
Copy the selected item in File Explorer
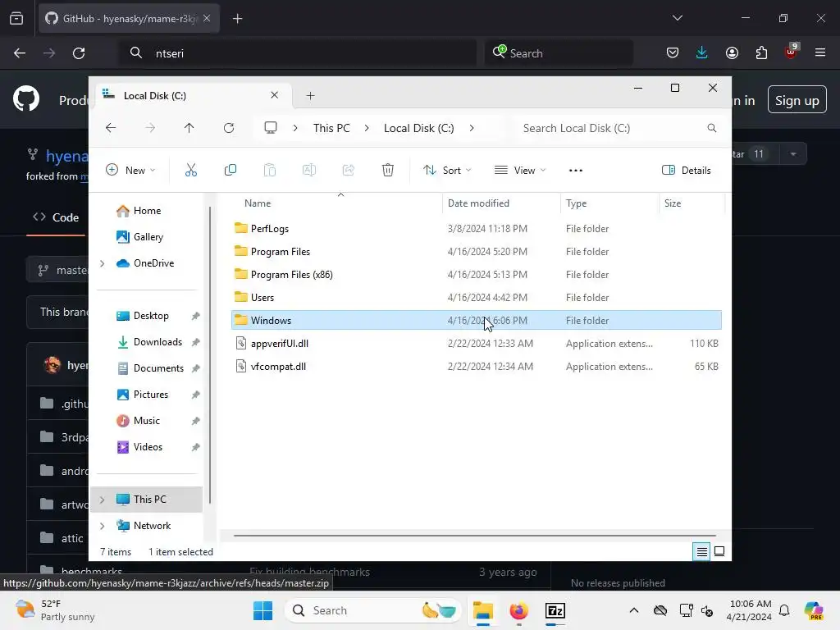pos(231,171)
